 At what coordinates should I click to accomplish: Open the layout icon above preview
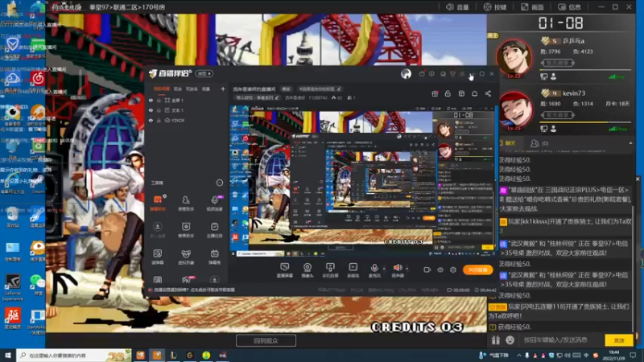pos(461,93)
